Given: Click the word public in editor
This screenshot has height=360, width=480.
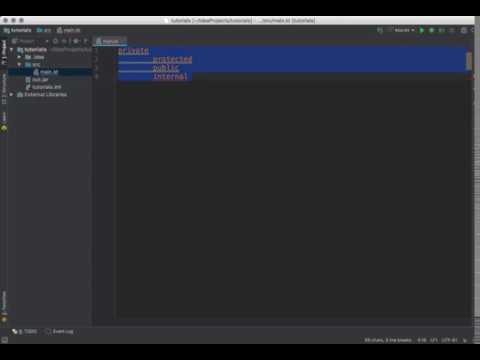Looking at the screenshot, I should coord(166,68).
